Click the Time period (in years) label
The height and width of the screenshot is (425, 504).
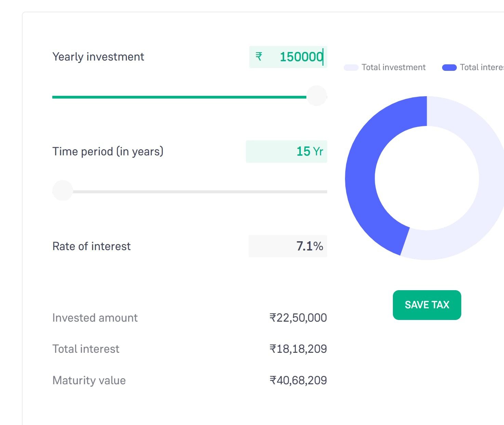[108, 152]
